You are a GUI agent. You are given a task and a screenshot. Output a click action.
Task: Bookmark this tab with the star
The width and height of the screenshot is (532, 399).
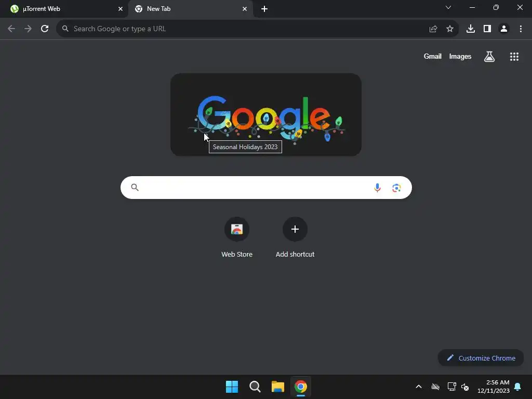click(450, 29)
